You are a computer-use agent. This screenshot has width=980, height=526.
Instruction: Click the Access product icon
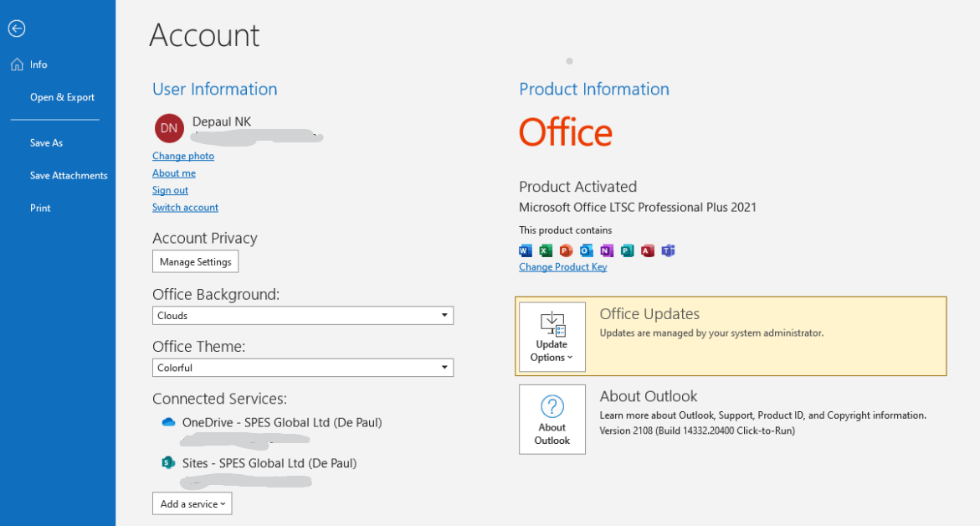tap(647, 250)
